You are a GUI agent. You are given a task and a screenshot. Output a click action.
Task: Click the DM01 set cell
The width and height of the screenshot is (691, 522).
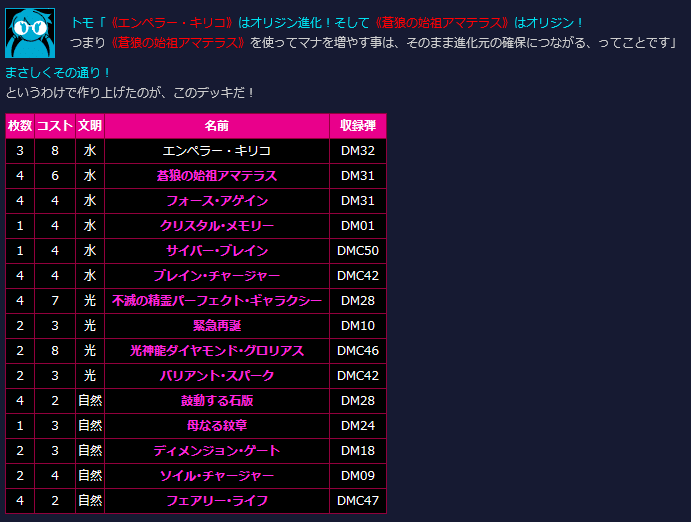(358, 226)
